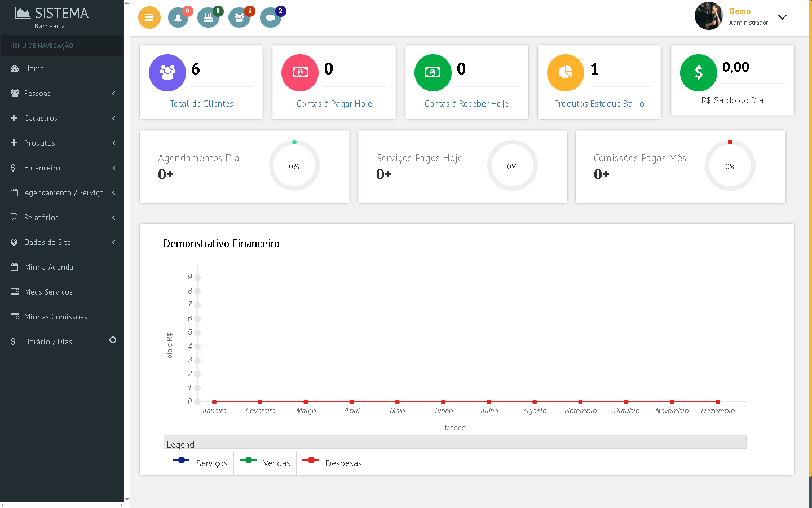Toggle Serviços series in chart legend

(201, 463)
